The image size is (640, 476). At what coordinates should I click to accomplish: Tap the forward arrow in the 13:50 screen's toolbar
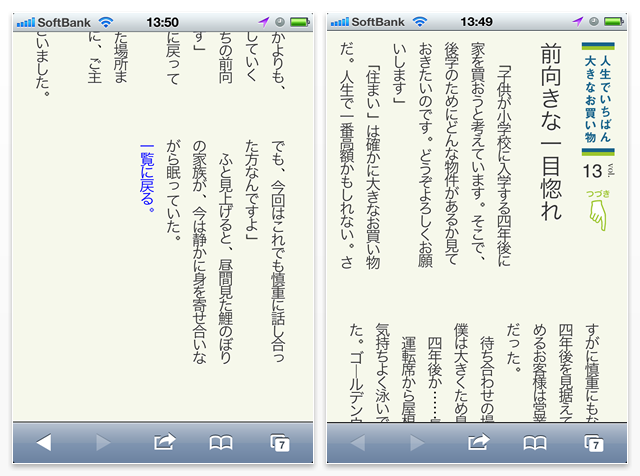(x=103, y=442)
